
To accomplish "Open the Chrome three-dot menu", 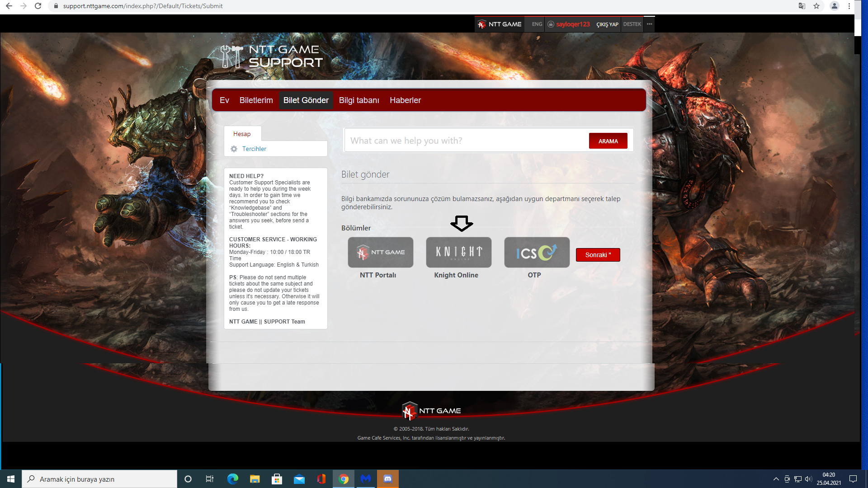I will point(849,6).
